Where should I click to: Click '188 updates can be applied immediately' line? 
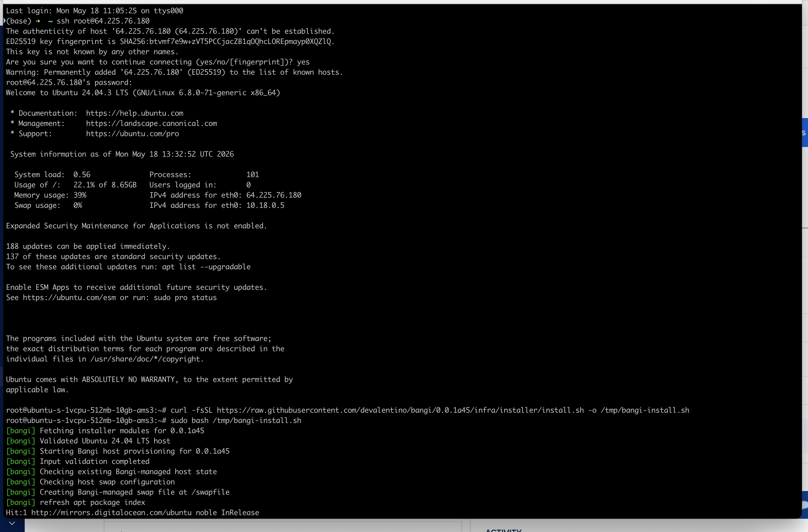click(88, 246)
